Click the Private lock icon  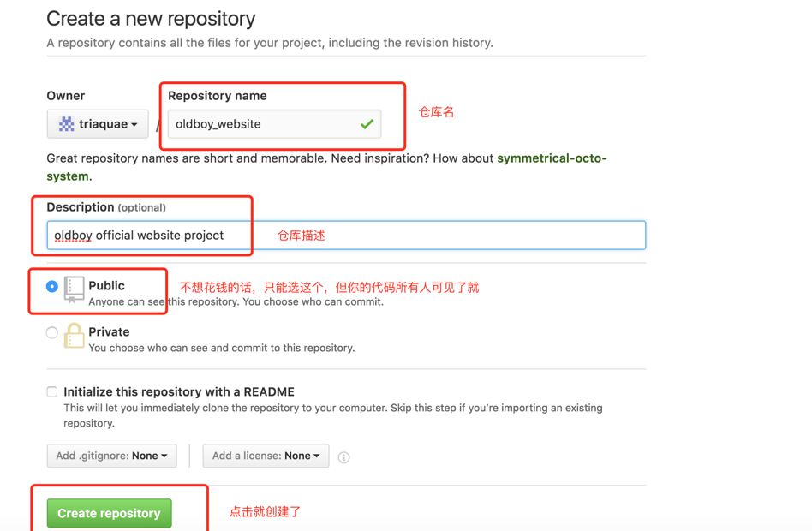[74, 335]
